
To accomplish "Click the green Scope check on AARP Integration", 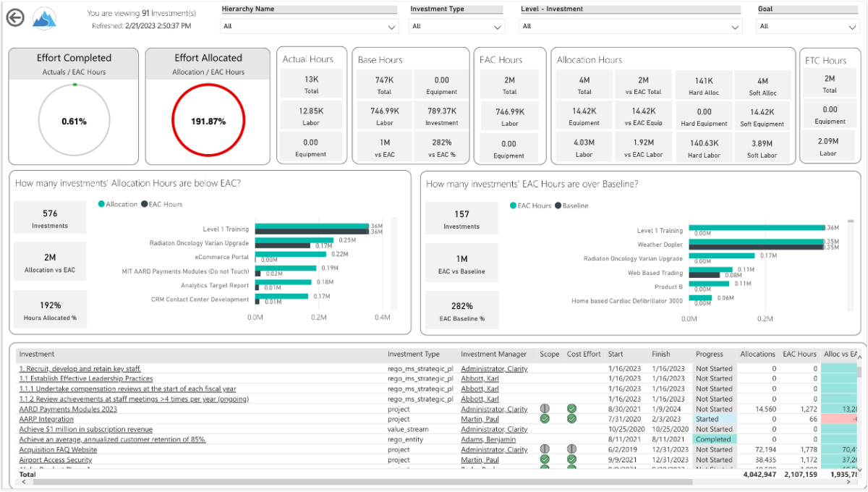I will point(550,419).
